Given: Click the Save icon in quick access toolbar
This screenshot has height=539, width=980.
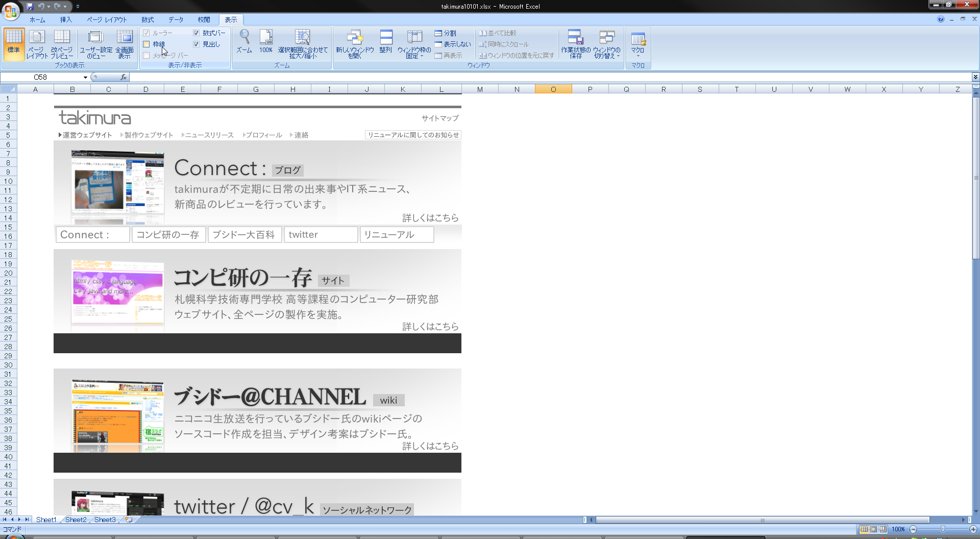Looking at the screenshot, I should tap(30, 6).
